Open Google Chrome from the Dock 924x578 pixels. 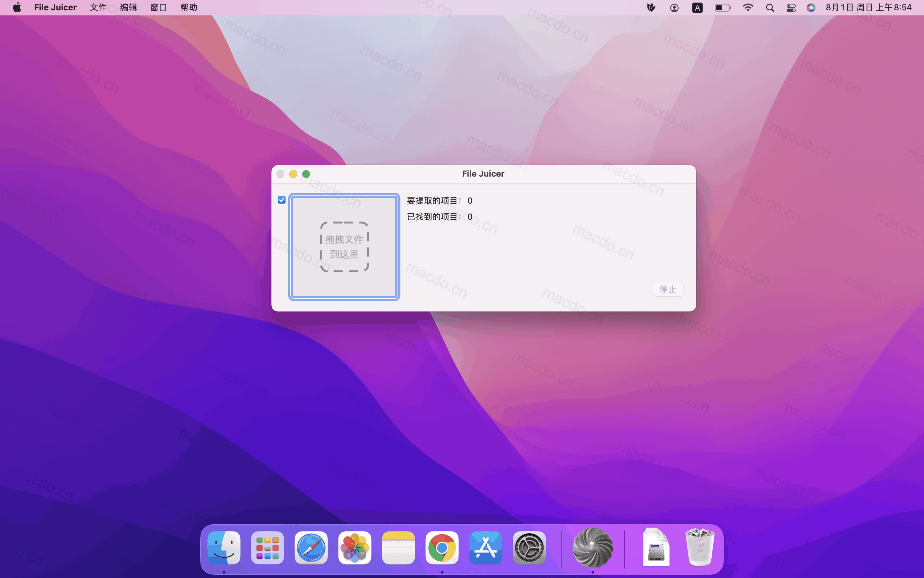pyautogui.click(x=442, y=548)
